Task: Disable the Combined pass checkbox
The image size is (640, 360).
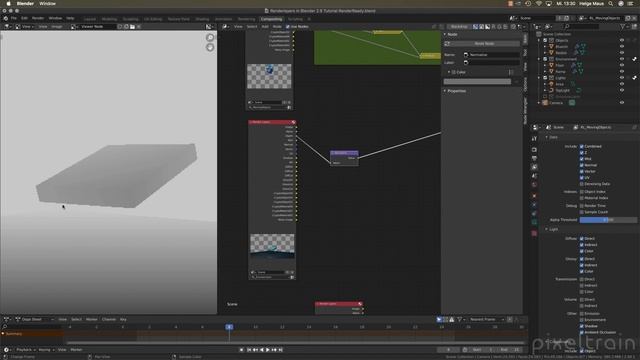Action: 582,146
